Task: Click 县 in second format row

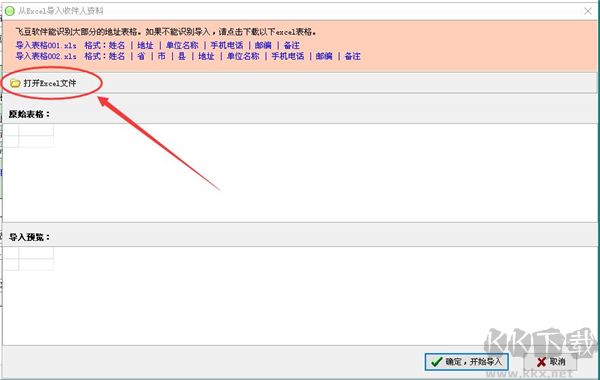Action: coord(182,56)
